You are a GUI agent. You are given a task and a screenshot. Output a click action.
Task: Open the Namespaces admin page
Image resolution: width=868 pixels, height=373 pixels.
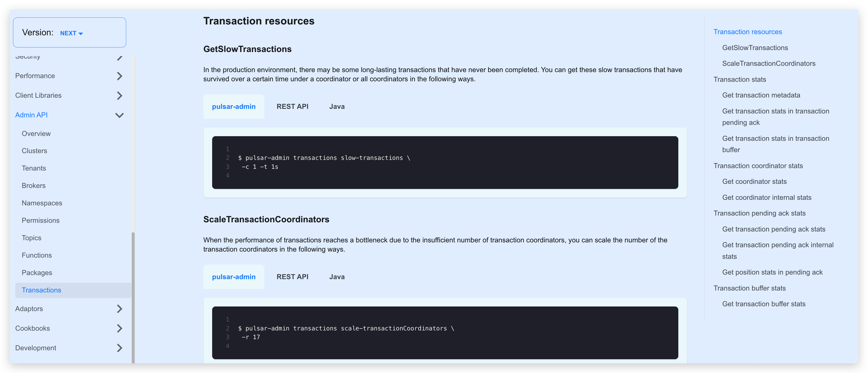(42, 203)
